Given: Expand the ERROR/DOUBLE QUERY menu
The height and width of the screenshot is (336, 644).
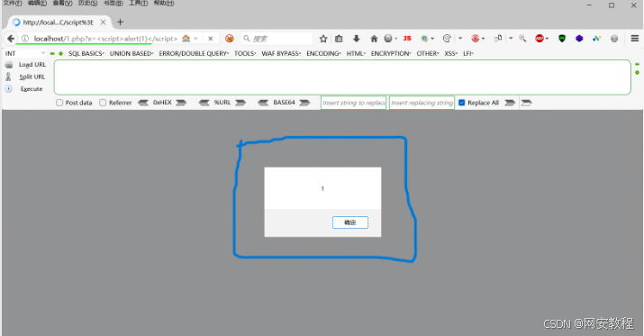Looking at the screenshot, I should (194, 53).
